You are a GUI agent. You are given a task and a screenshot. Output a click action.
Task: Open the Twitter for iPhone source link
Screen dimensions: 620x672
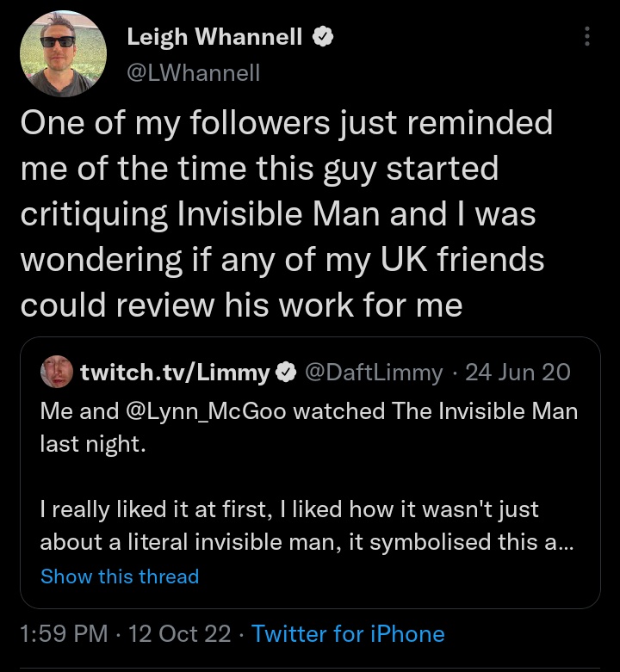click(x=348, y=633)
